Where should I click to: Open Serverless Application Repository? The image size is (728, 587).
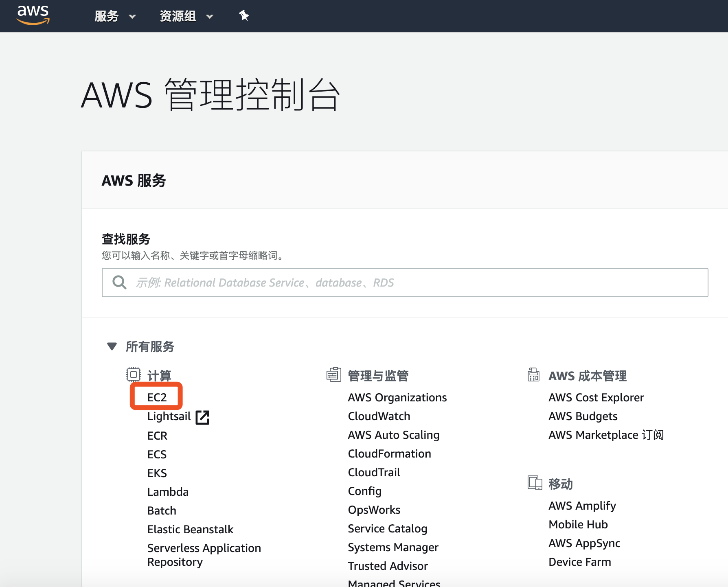coord(204,555)
